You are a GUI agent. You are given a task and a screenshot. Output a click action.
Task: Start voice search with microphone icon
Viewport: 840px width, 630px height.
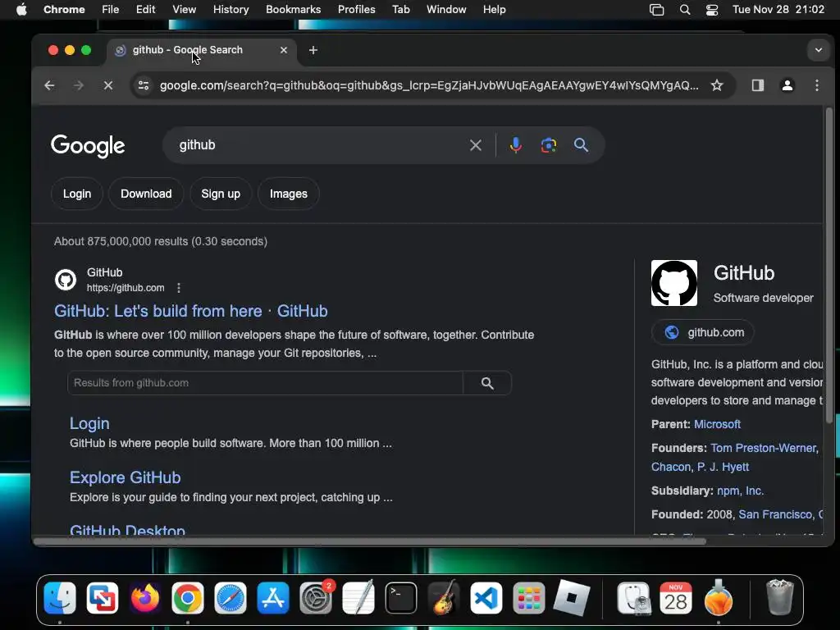click(515, 145)
